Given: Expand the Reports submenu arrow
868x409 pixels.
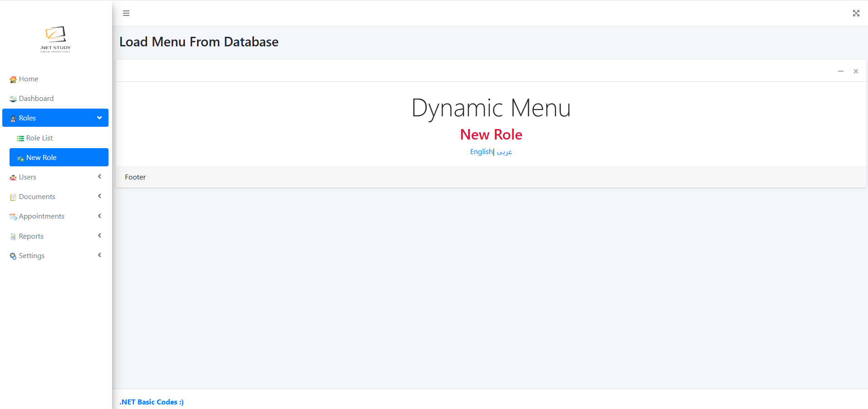Looking at the screenshot, I should tap(99, 236).
